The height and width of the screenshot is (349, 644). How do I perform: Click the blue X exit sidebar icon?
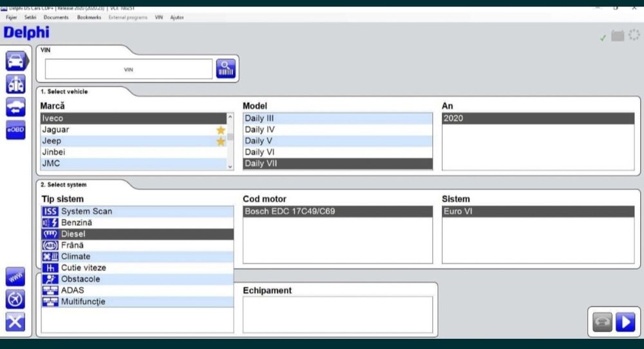coord(15,322)
